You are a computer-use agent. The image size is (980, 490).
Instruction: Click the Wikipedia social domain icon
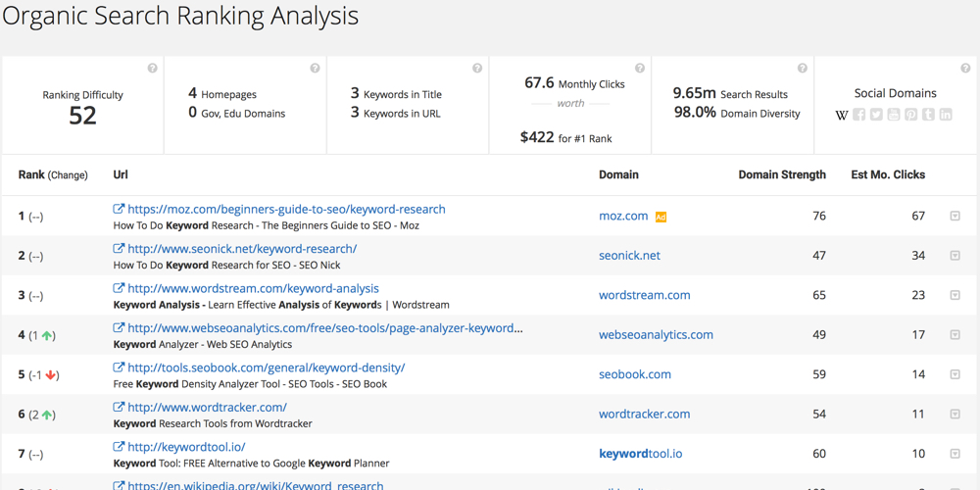pyautogui.click(x=842, y=115)
